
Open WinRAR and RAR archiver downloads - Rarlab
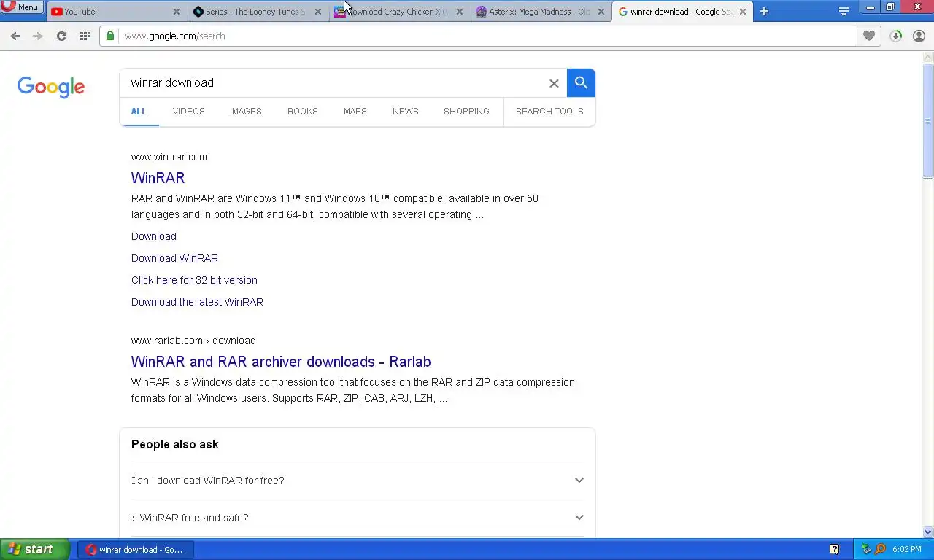click(x=281, y=362)
